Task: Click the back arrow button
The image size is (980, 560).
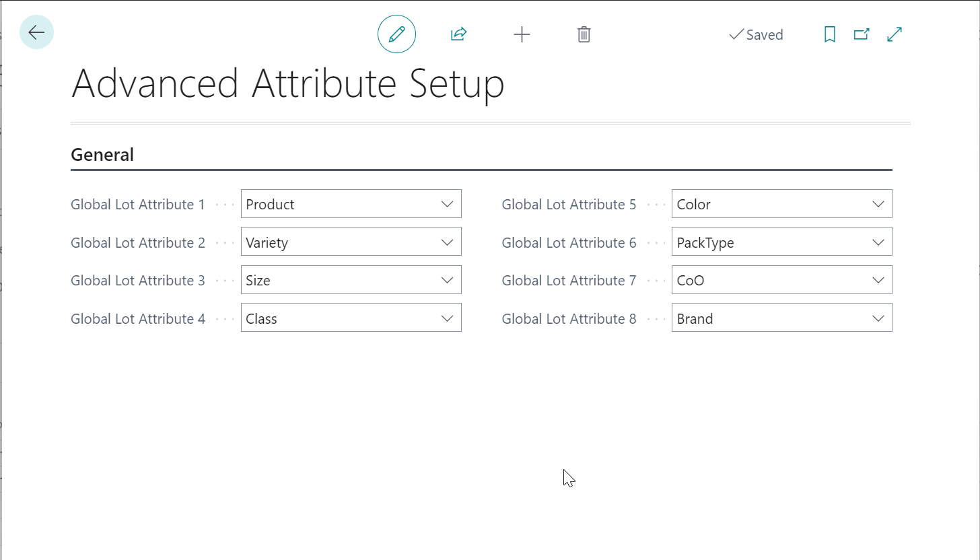Action: tap(36, 32)
